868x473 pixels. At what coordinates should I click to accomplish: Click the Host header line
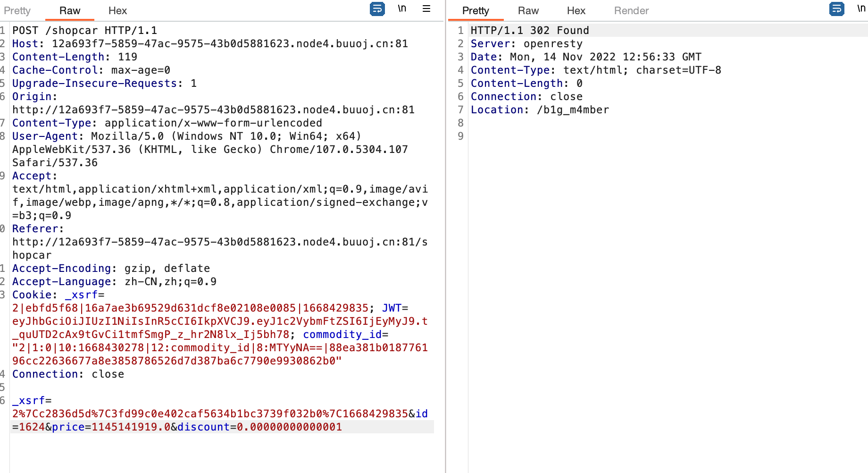(210, 44)
